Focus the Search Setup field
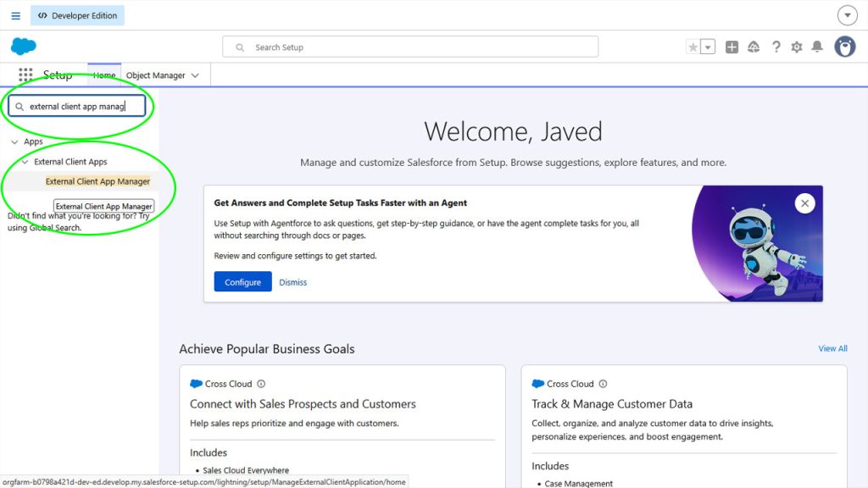This screenshot has width=868, height=488. click(x=410, y=47)
